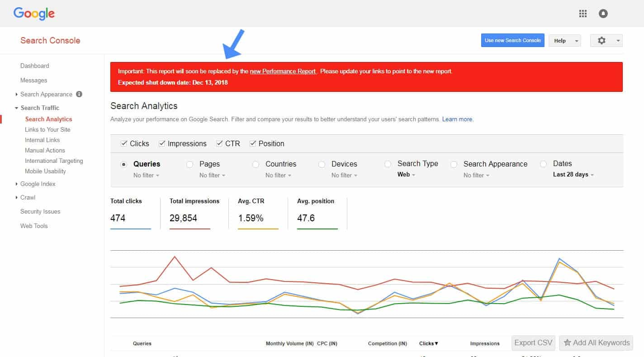Select the Search Appearance radio button
The width and height of the screenshot is (644, 357).
[454, 164]
